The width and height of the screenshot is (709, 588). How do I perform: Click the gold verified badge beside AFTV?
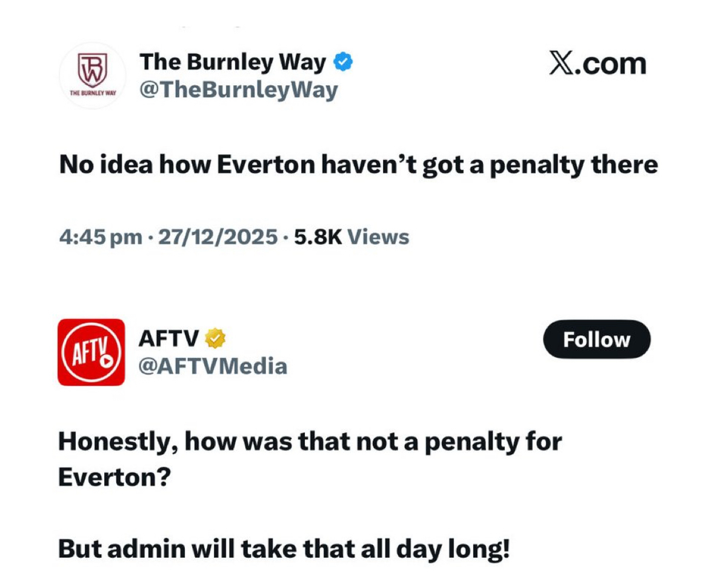[x=215, y=339]
